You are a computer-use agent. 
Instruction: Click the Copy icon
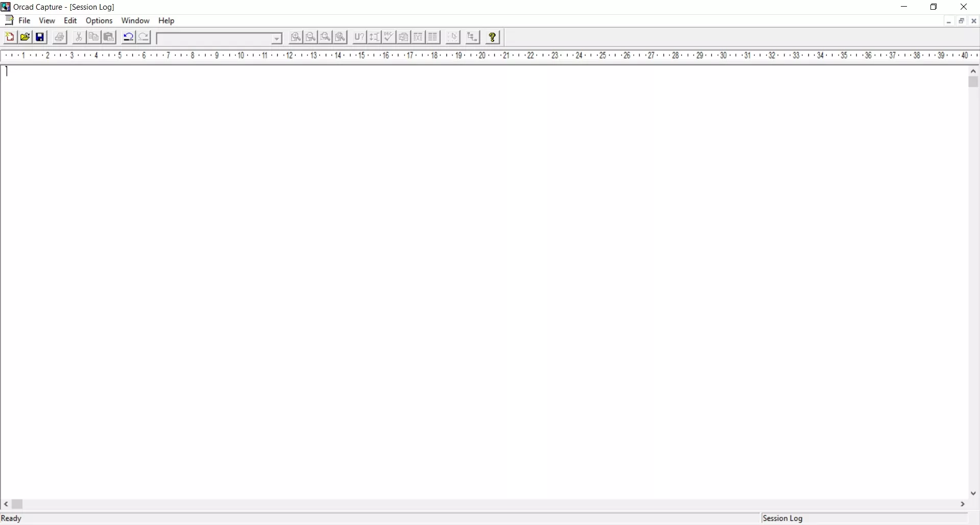tap(93, 37)
